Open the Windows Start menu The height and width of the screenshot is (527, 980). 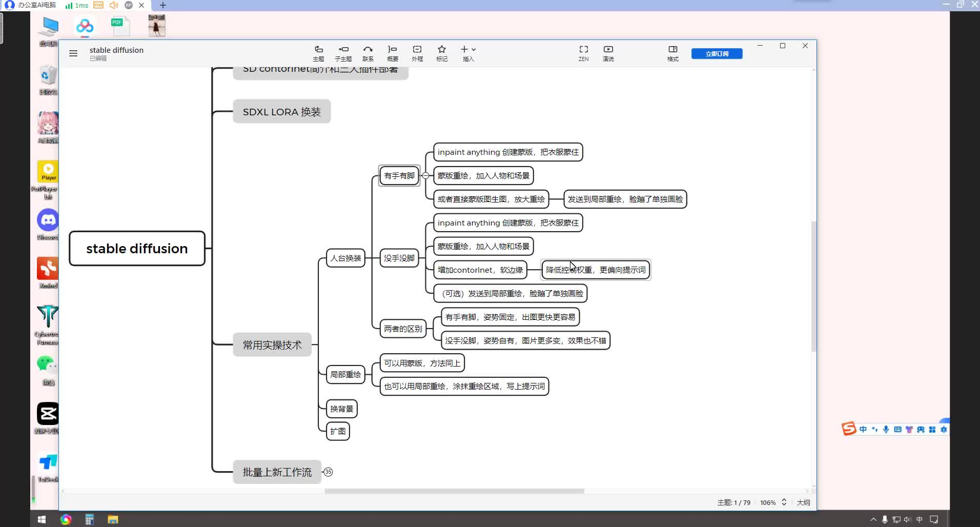pos(42,519)
